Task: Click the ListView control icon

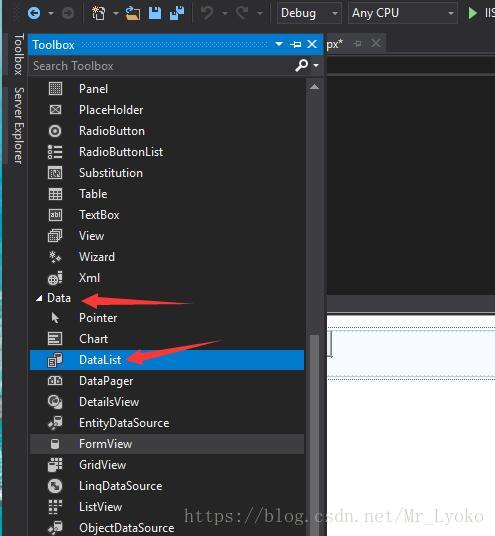Action: pyautogui.click(x=55, y=507)
